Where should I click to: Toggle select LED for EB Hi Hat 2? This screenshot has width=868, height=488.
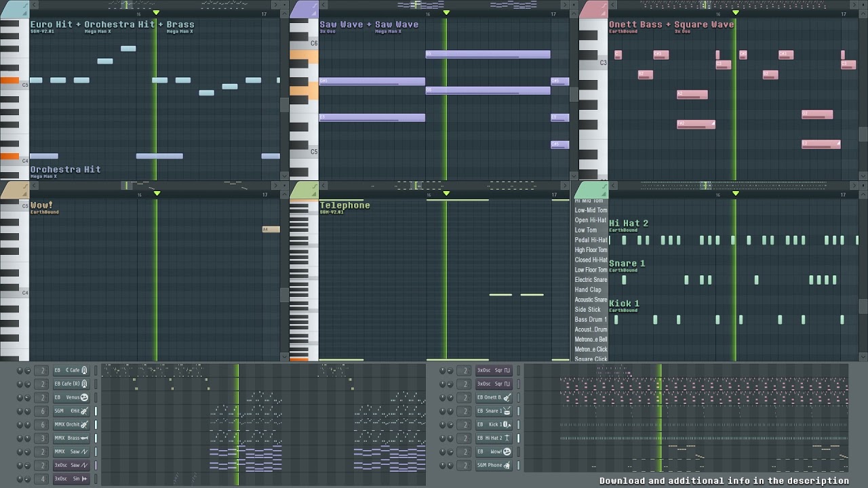[x=519, y=438]
